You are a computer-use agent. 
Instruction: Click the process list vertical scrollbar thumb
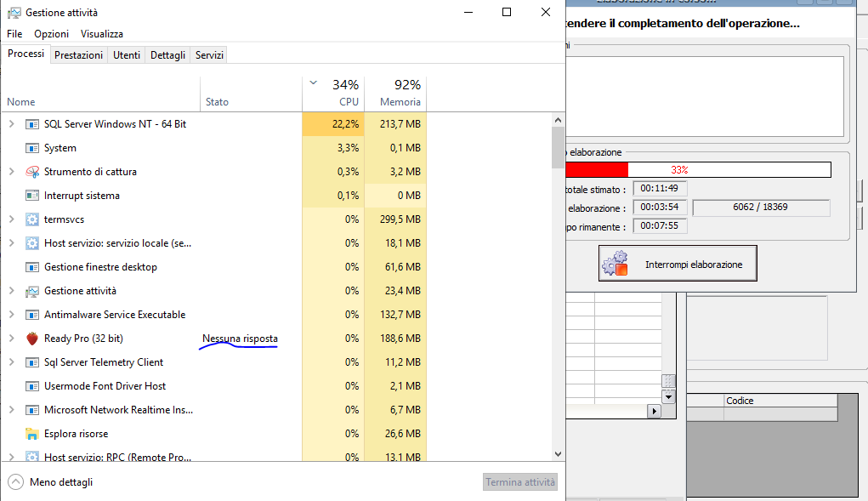(558, 147)
